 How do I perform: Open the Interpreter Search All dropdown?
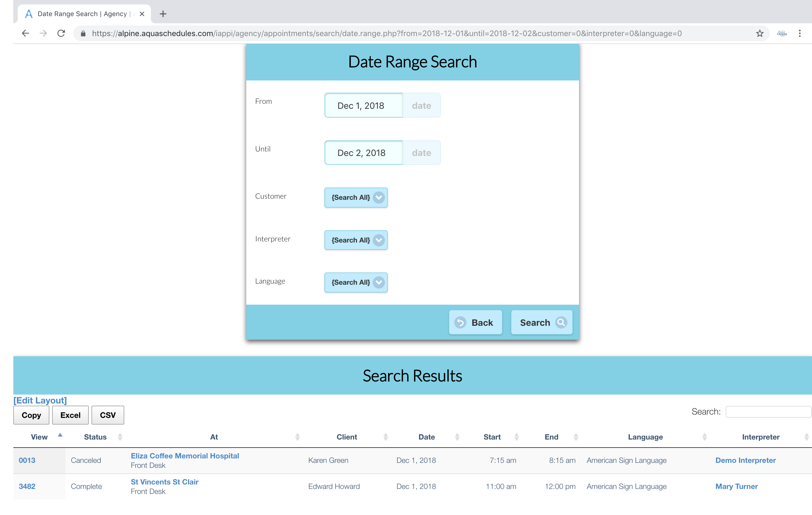(356, 240)
